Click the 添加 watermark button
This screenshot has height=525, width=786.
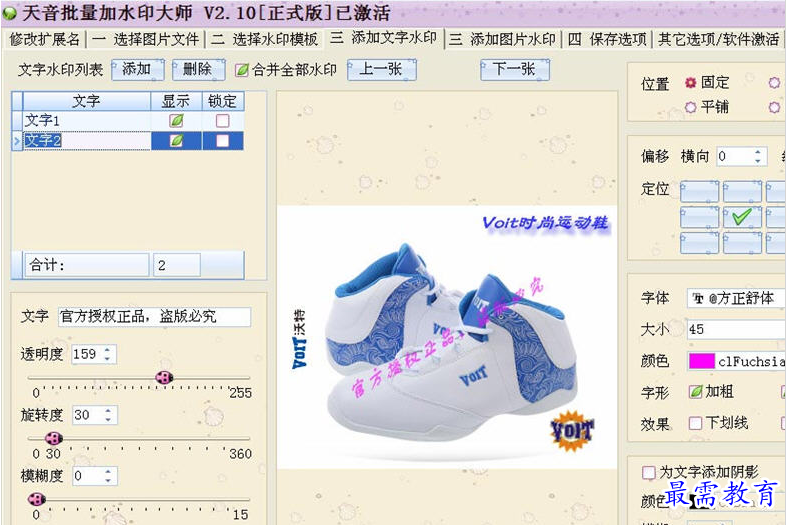tap(137, 69)
